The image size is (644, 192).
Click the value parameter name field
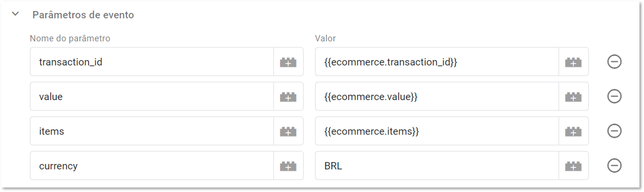[152, 96]
